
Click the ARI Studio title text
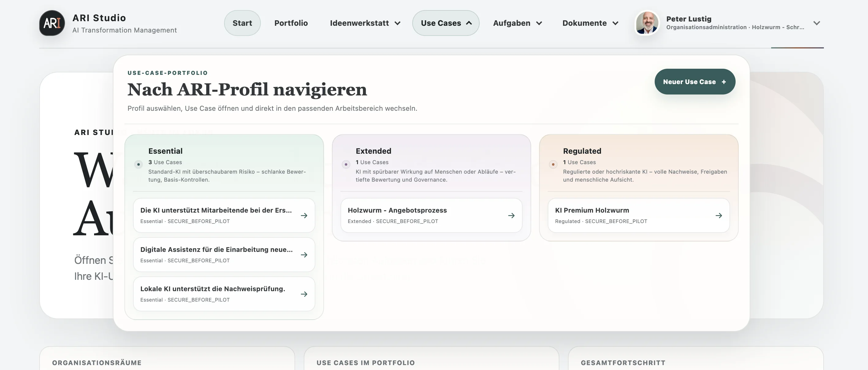99,17
